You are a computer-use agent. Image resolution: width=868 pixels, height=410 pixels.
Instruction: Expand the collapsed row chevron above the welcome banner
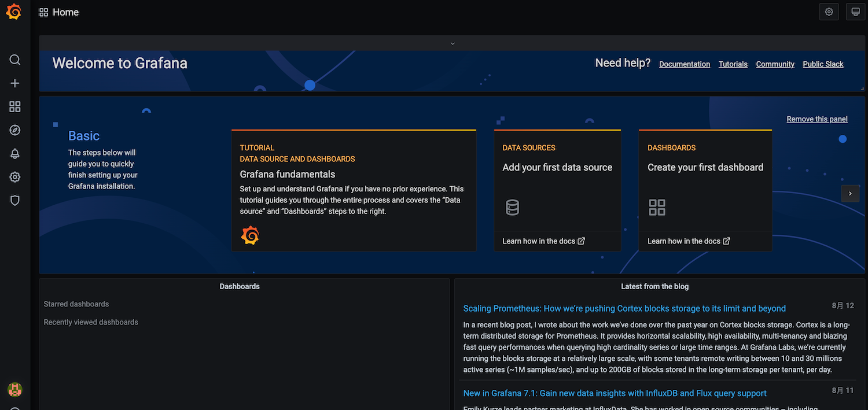[x=453, y=43]
